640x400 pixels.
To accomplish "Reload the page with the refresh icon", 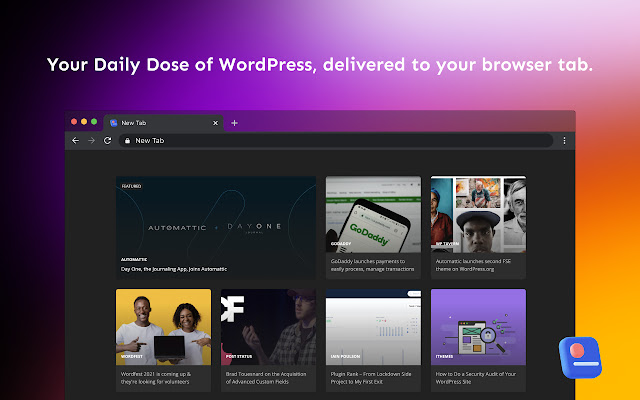I will (107, 140).
